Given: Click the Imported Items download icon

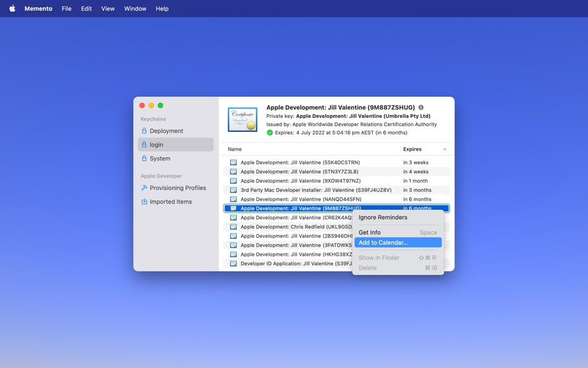Looking at the screenshot, I should coord(144,201).
